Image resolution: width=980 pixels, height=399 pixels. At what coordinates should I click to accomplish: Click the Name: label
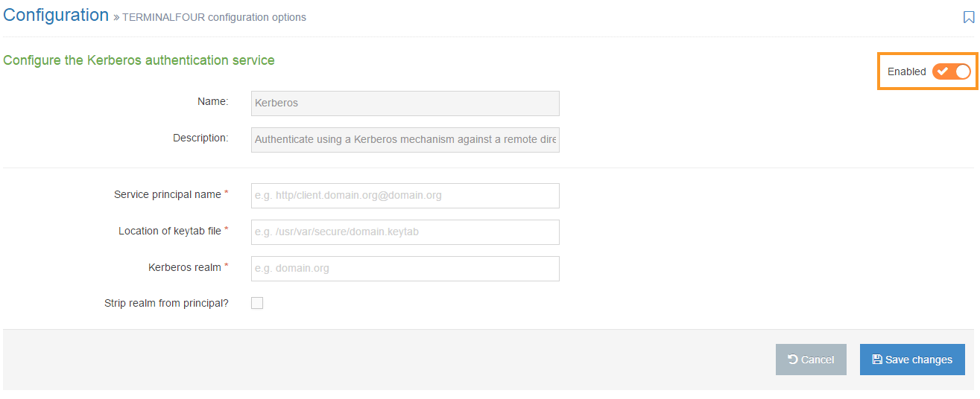pyautogui.click(x=212, y=101)
